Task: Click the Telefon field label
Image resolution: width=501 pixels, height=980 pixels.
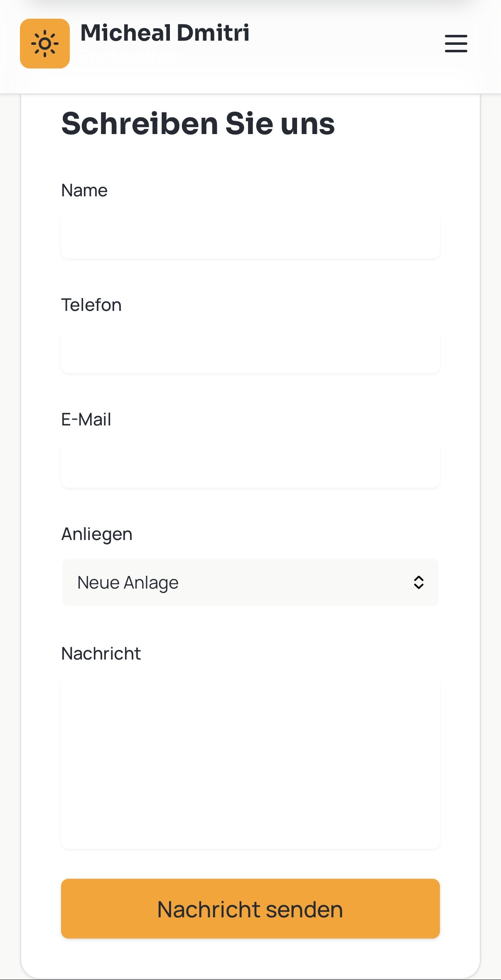Action: coord(91,305)
